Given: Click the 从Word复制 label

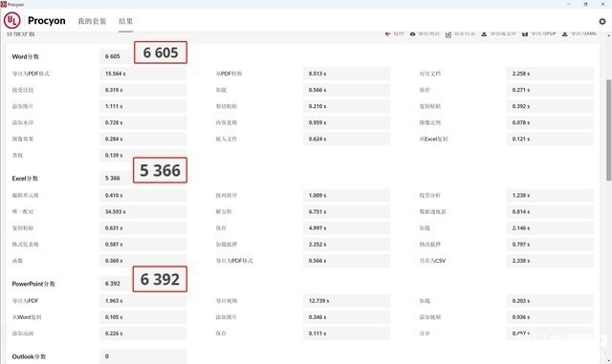Looking at the screenshot, I should 27,317.
